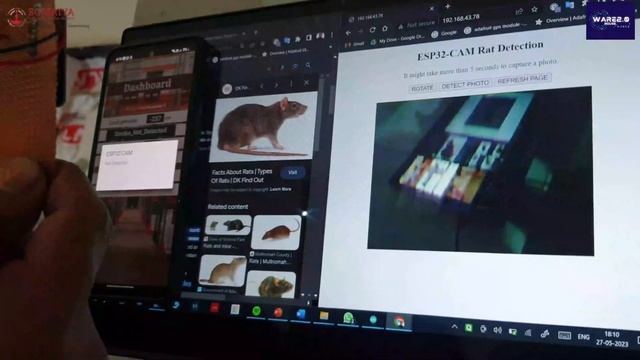Open the reddish-brown rat related thumbnail
This screenshot has width=640, height=360.
tap(276, 232)
